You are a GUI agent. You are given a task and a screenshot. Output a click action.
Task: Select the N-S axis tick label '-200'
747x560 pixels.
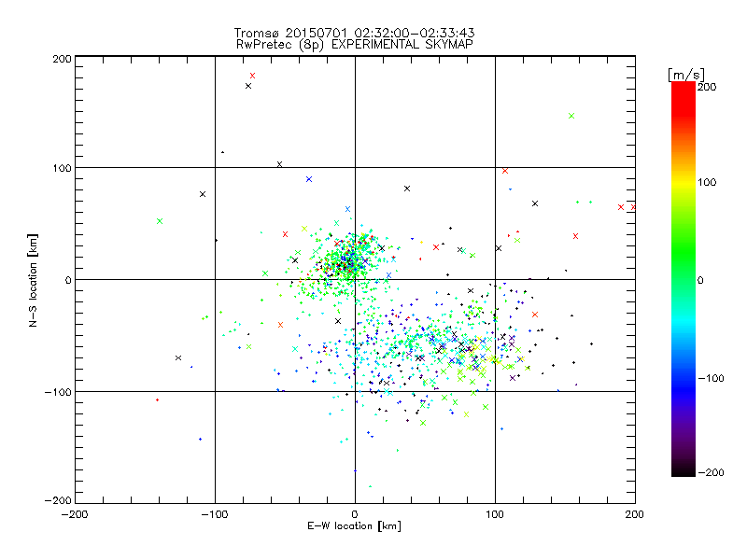pos(58,500)
